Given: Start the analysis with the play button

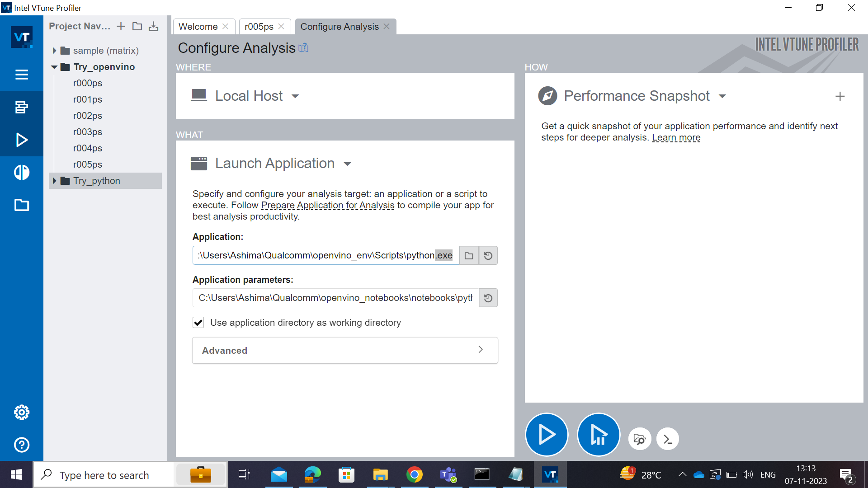Looking at the screenshot, I should (547, 435).
